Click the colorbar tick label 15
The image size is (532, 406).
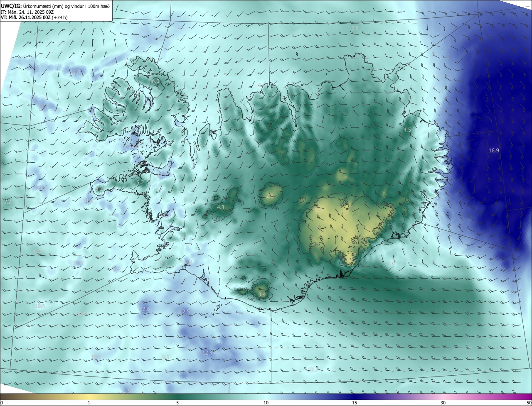355,403
